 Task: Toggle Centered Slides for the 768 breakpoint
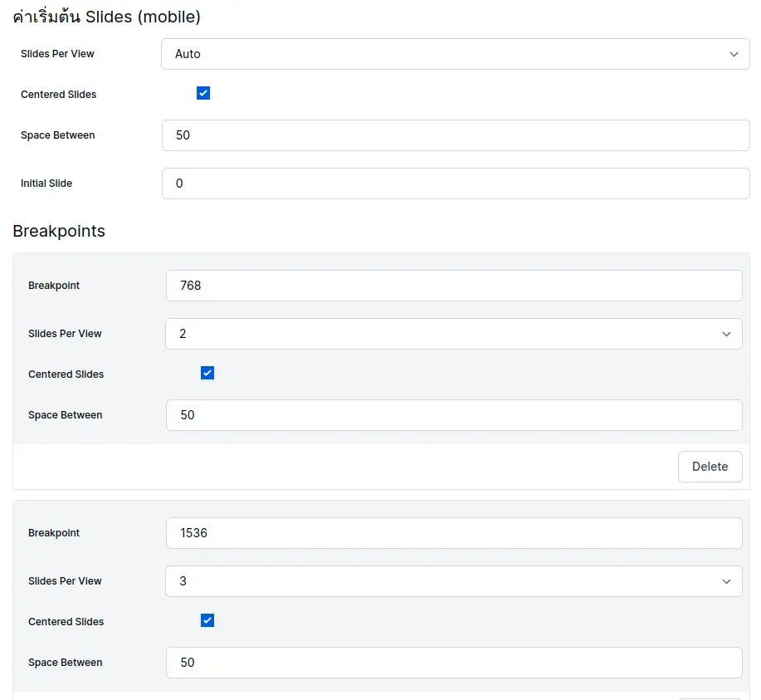pos(207,373)
